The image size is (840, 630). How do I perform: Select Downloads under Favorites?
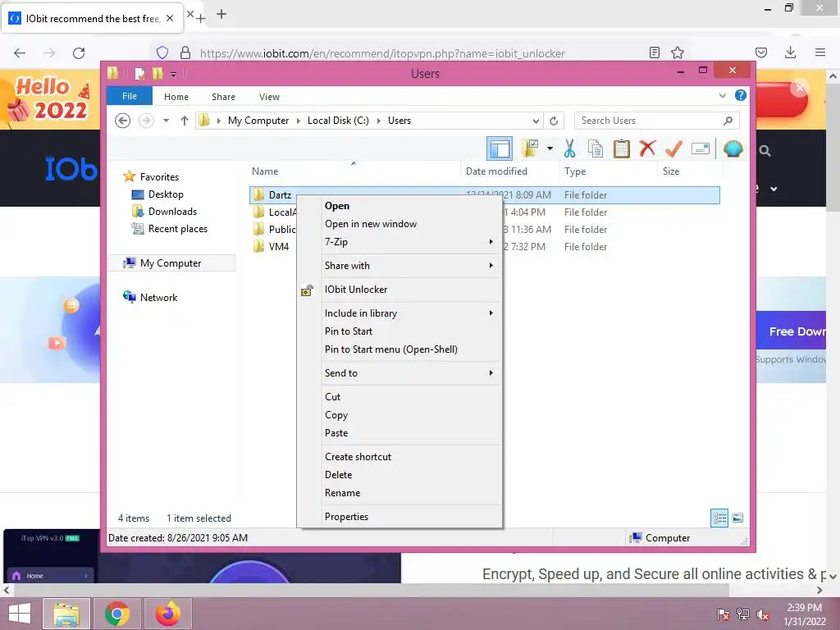(172, 212)
